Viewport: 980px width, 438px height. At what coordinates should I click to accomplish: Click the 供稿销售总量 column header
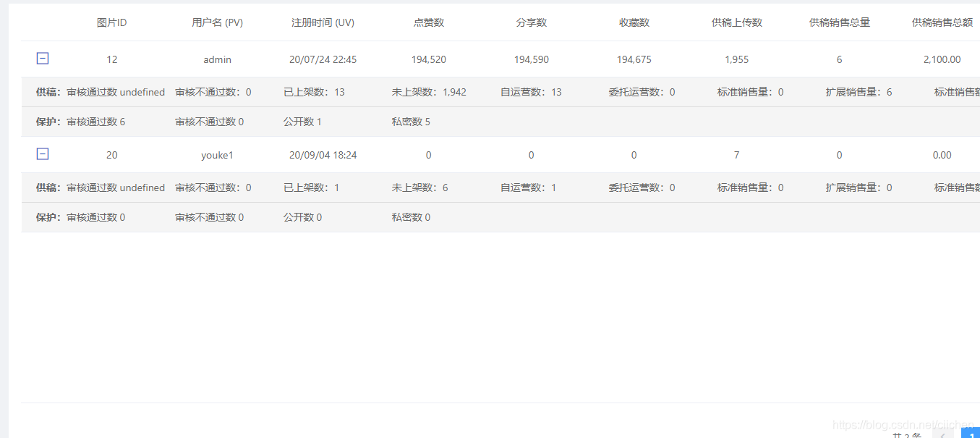(x=840, y=22)
